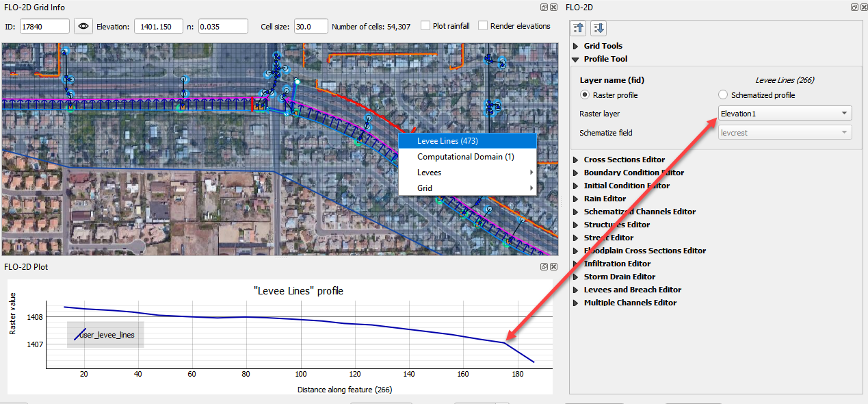Open the Raster layer Elevation1 dropdown
This screenshot has width=868, height=404.
click(785, 113)
